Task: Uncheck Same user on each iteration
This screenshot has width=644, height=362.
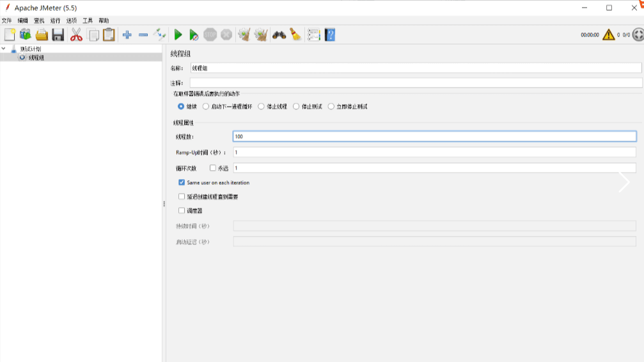Action: (x=182, y=182)
